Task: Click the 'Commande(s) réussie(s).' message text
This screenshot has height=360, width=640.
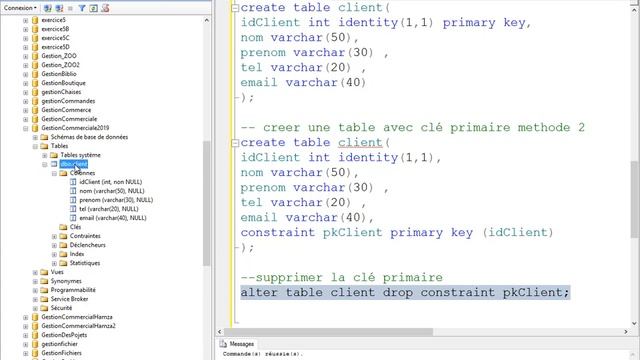Action: [x=262, y=354]
